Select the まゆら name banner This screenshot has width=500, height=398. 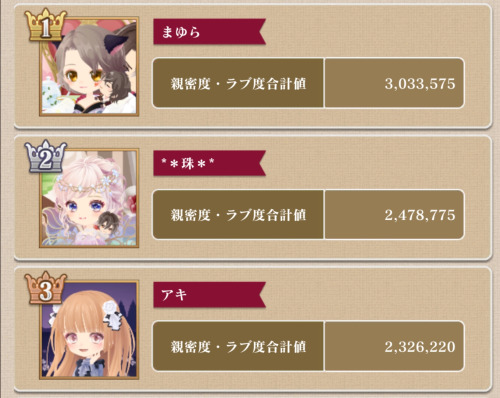click(209, 32)
